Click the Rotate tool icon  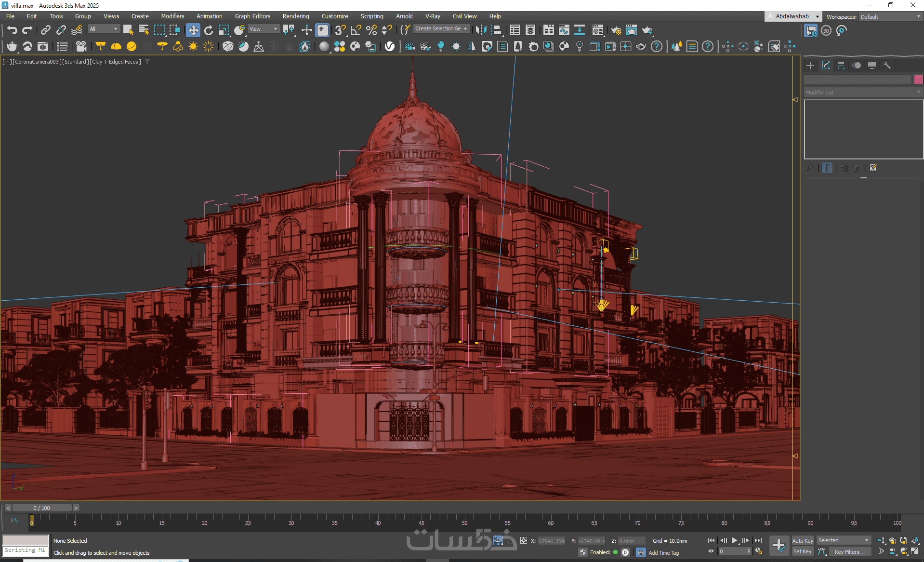pos(208,30)
